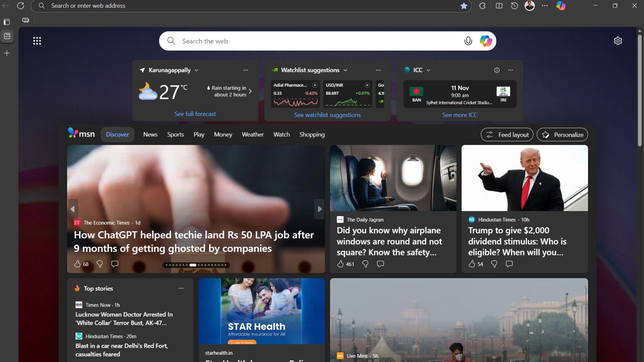The width and height of the screenshot is (644, 362).
Task: Open the Watch tab
Action: point(281,134)
